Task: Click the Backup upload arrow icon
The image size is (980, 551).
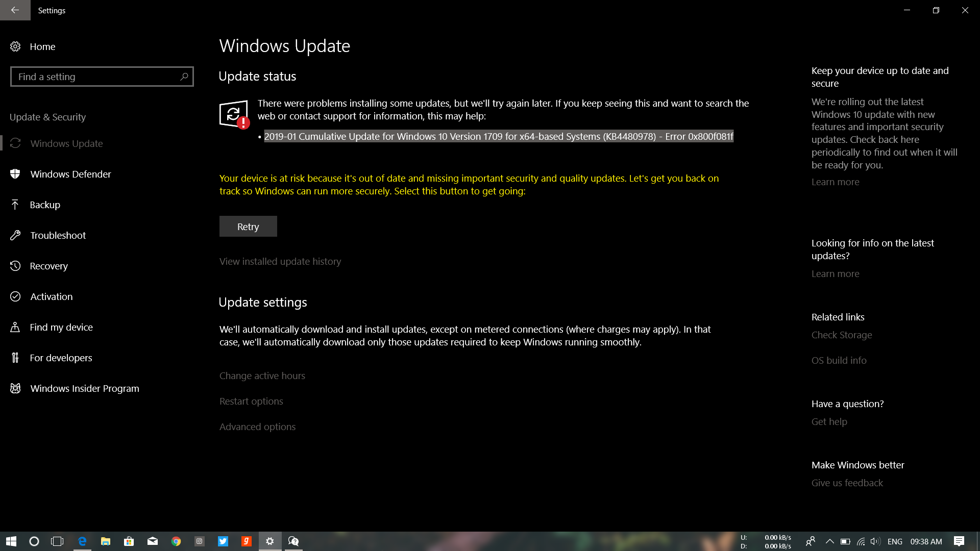Action: pos(15,205)
